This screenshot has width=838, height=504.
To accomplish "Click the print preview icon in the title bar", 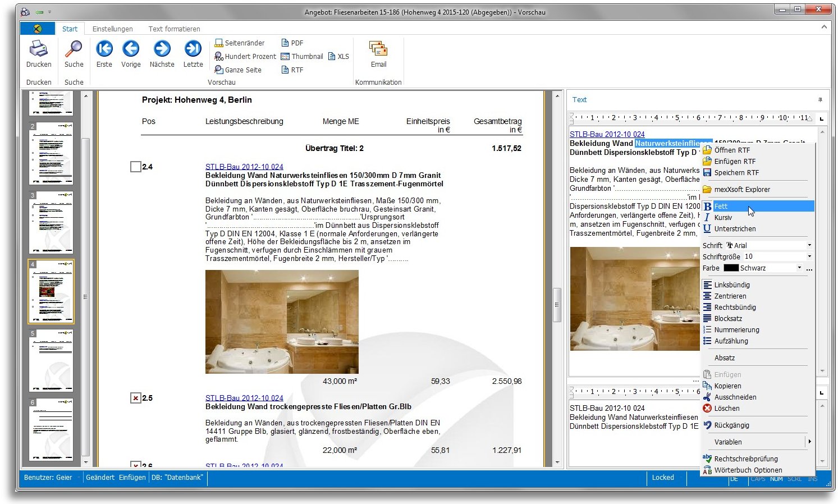I will click(25, 12).
